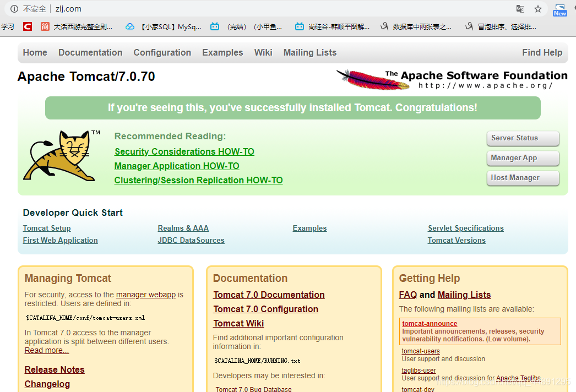
Task: Open the extension icon labeled New
Action: [x=560, y=10]
